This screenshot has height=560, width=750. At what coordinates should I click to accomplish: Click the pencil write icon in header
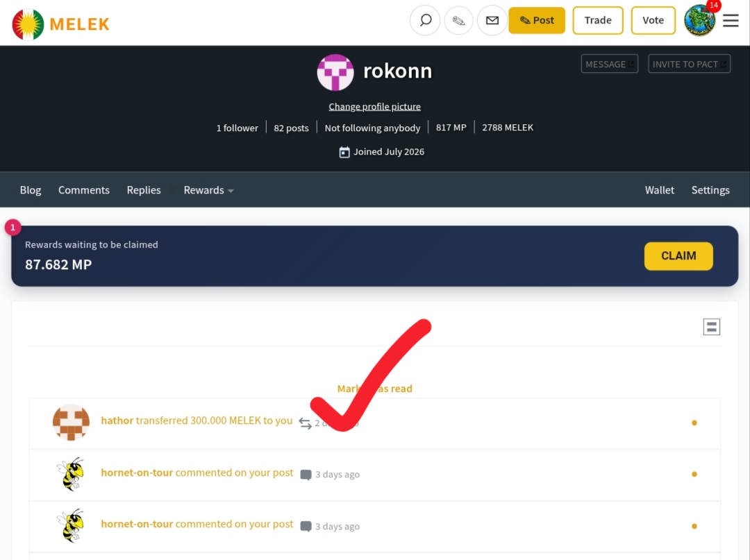(459, 21)
